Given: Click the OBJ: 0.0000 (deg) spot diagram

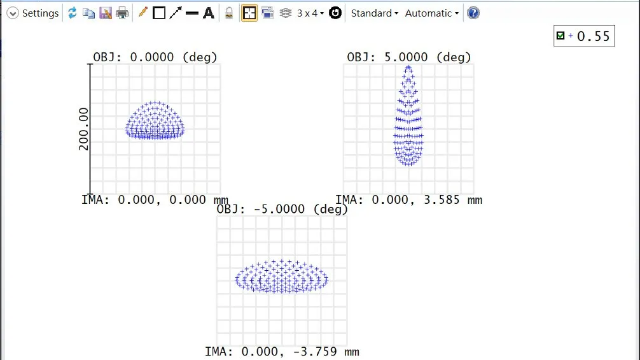Looking at the screenshot, I should click(156, 129).
